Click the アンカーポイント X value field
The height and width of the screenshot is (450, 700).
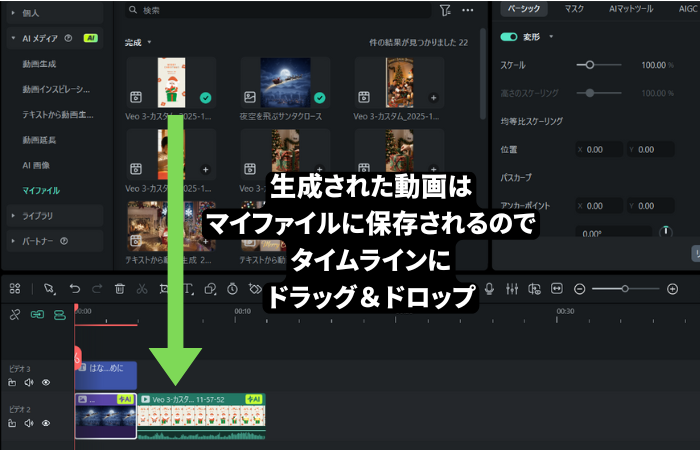click(x=599, y=206)
